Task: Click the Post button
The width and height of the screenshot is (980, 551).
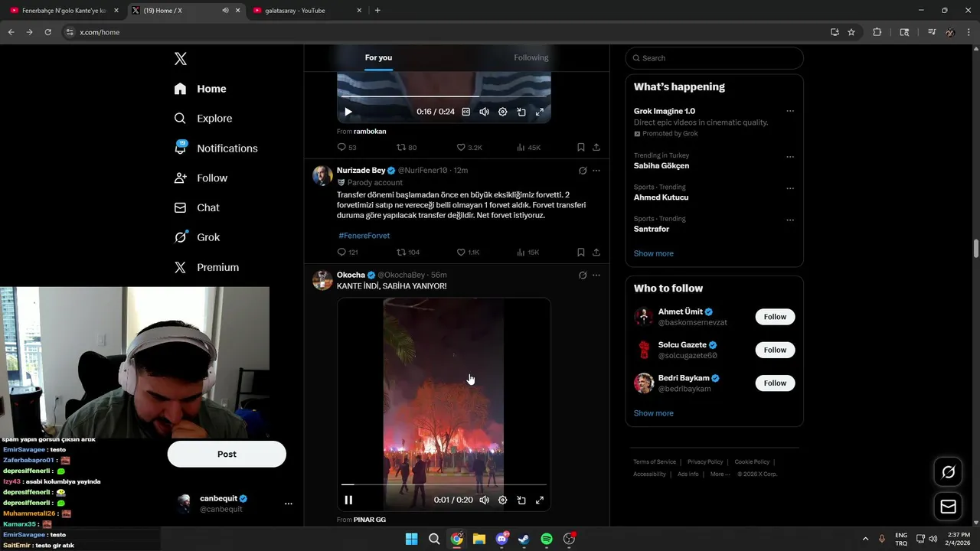Action: point(227,454)
